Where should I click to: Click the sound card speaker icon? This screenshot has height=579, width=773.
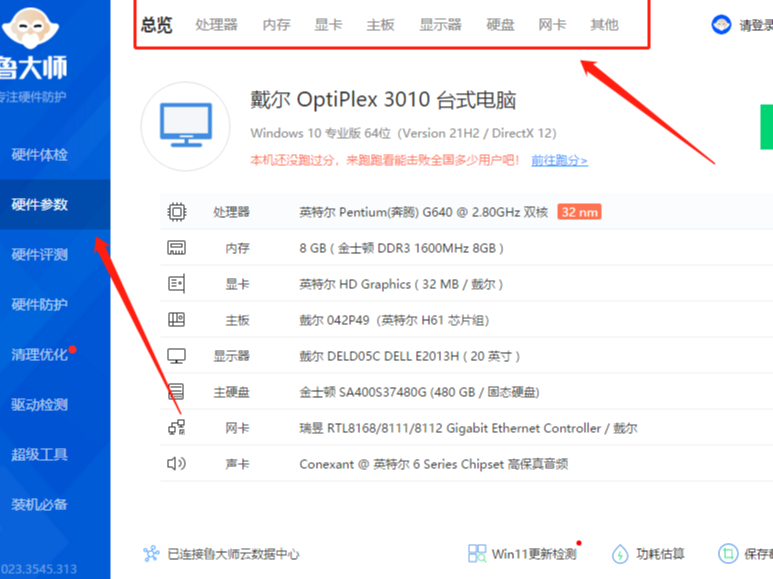pos(176,464)
